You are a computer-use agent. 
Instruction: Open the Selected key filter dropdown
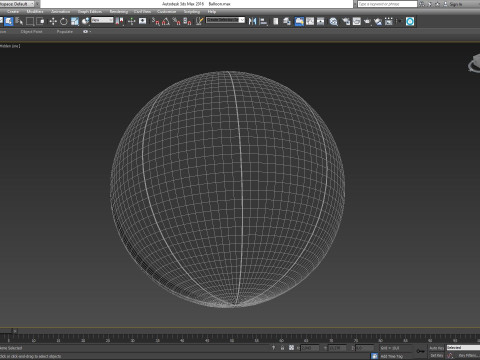pos(463,348)
